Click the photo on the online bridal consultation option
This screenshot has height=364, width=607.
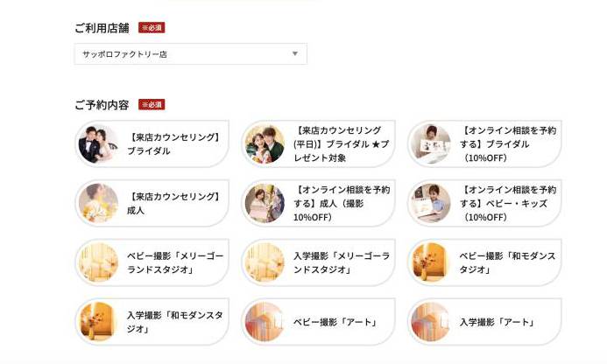pyautogui.click(x=431, y=143)
